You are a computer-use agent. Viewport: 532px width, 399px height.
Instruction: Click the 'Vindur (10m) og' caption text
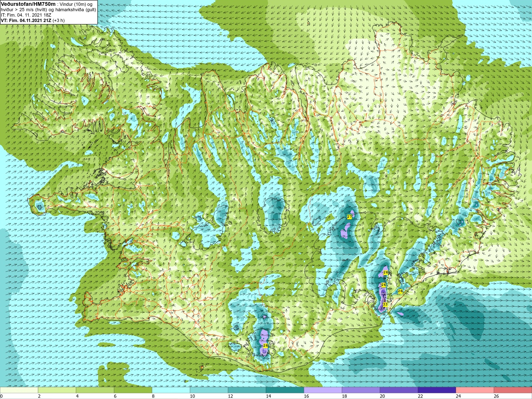[76, 4]
